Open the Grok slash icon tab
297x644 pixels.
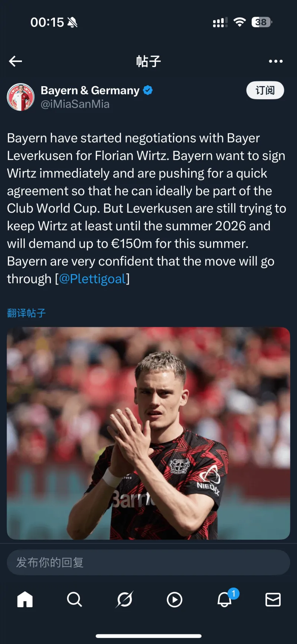(x=124, y=599)
